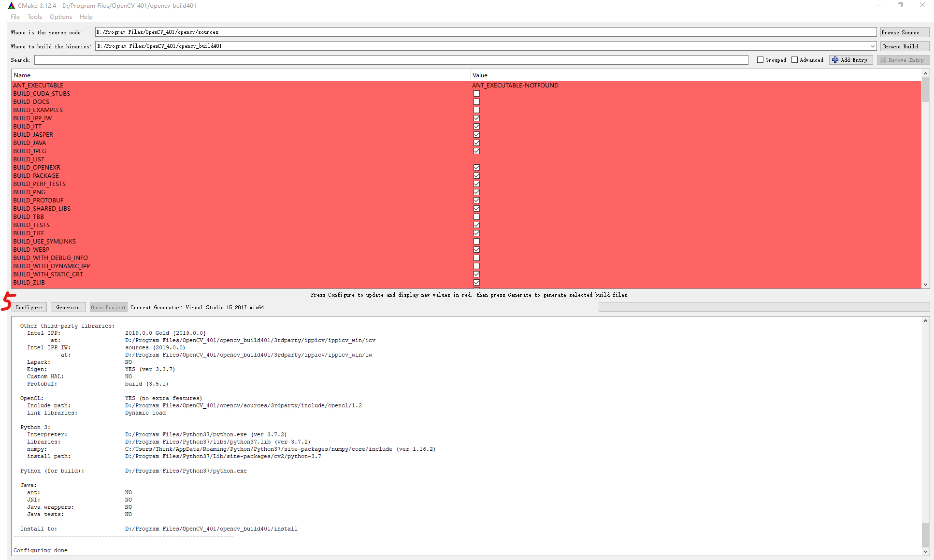Image resolution: width=934 pixels, height=560 pixels.
Task: Click the Add Entry plus icon
Action: click(835, 60)
